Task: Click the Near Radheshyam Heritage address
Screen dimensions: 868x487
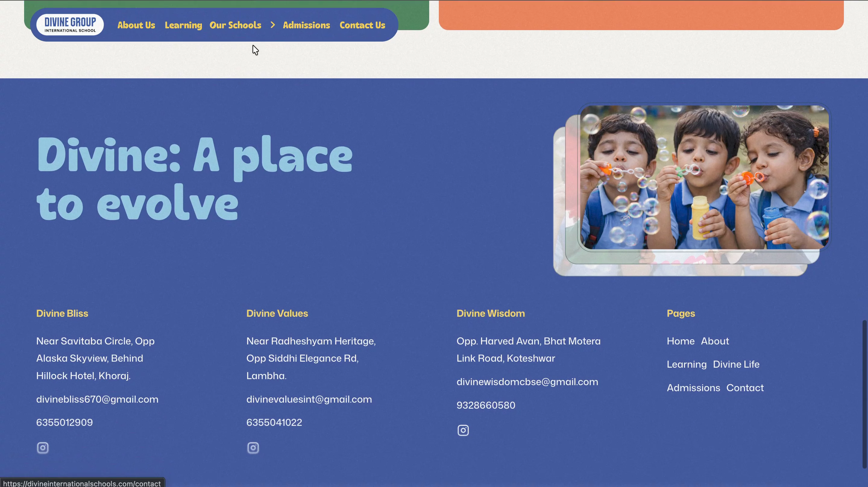Action: (x=311, y=358)
